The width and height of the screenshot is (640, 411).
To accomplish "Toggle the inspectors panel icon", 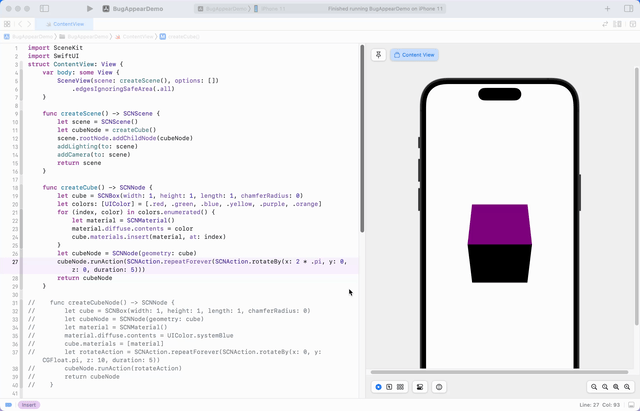I will 629,9.
